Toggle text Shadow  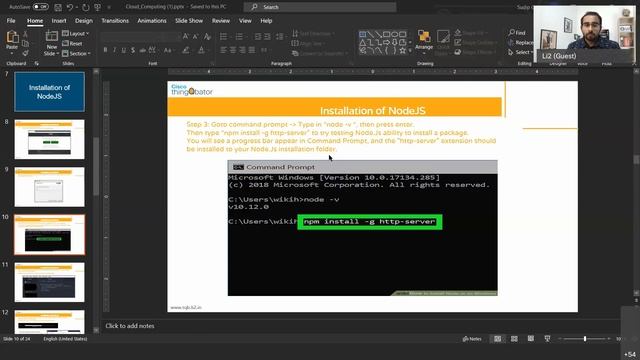pos(133,50)
